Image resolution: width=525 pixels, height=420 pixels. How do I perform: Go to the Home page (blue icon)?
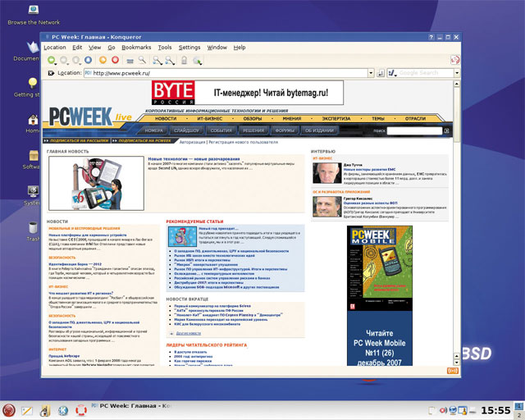[x=89, y=60]
